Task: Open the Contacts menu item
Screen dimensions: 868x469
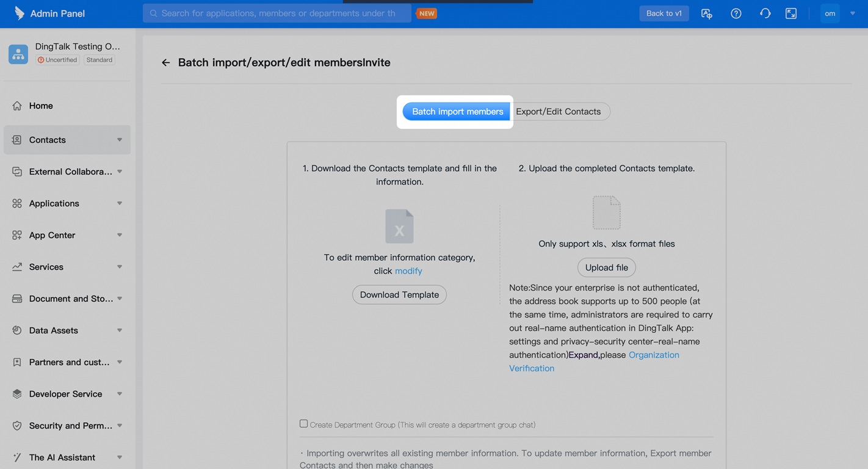Action: pos(67,140)
